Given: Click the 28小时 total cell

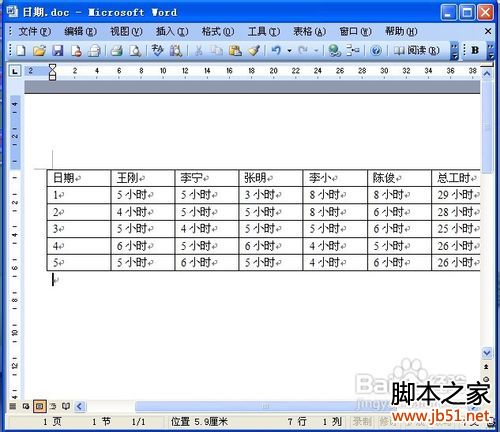Looking at the screenshot, I should point(456,212).
